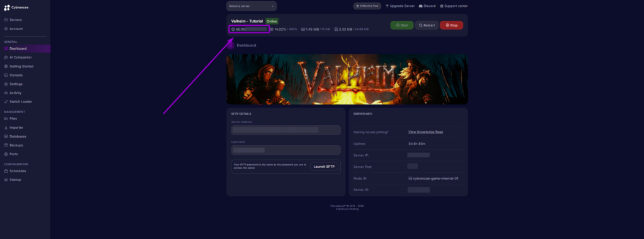Open the Discord link in the header
644x239 pixels.
click(x=427, y=6)
